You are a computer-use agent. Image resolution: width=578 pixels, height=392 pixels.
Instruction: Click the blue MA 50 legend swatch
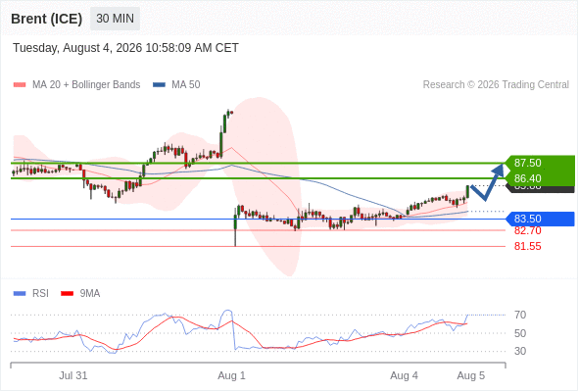coord(159,85)
